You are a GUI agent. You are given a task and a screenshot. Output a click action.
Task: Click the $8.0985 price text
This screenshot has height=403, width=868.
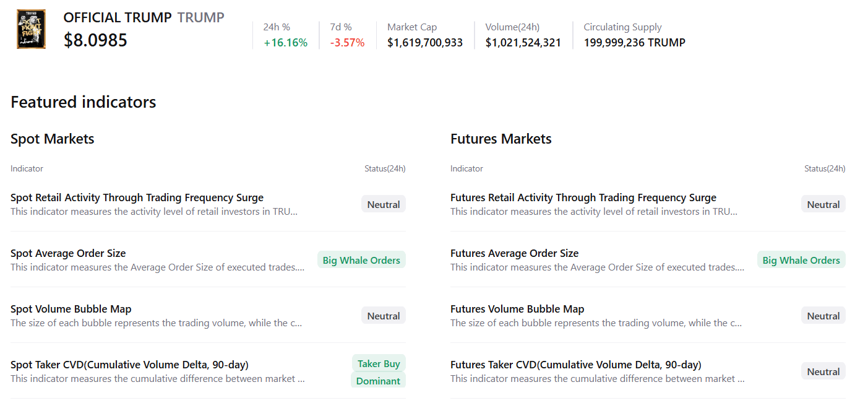pyautogui.click(x=95, y=40)
